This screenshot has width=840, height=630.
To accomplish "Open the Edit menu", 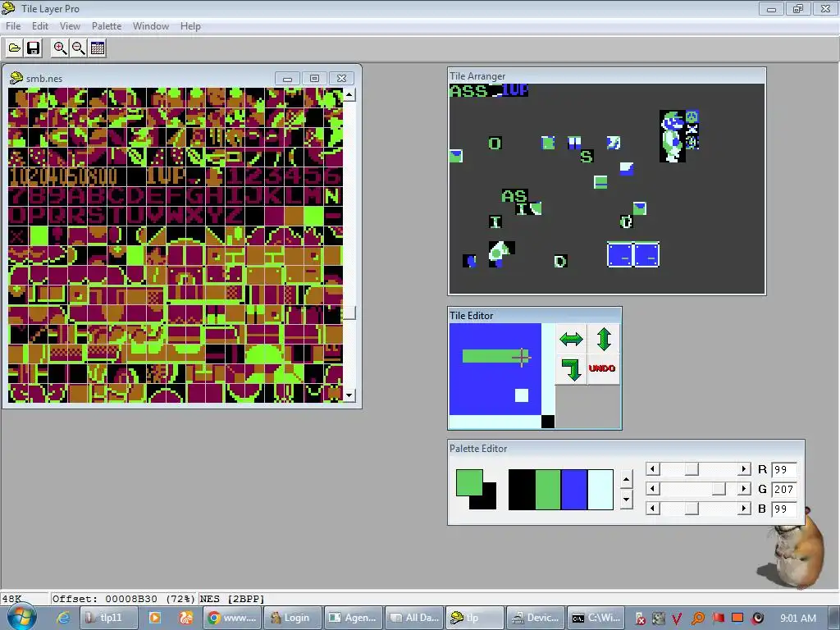I will pyautogui.click(x=40, y=25).
